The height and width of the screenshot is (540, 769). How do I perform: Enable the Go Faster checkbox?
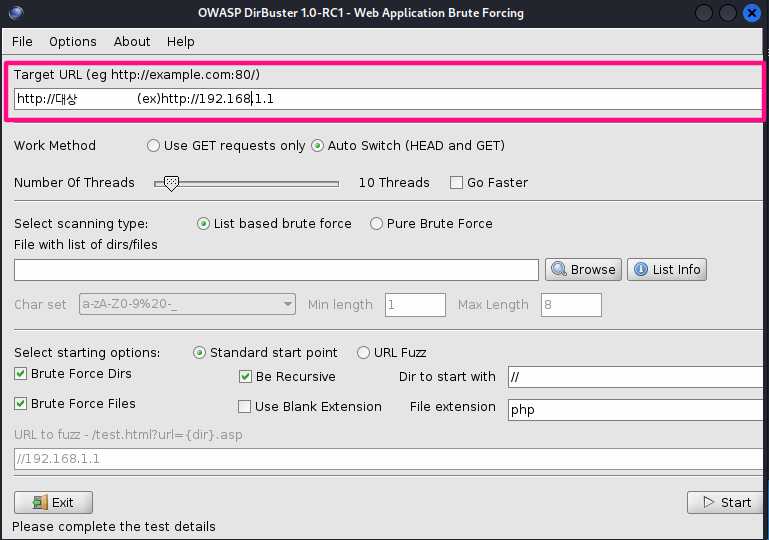point(457,183)
